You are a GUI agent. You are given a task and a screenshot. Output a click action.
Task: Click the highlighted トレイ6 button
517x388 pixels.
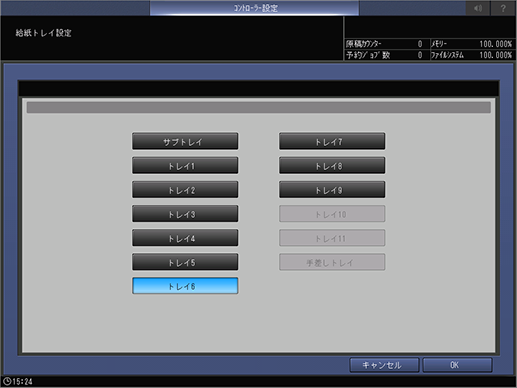(x=185, y=286)
